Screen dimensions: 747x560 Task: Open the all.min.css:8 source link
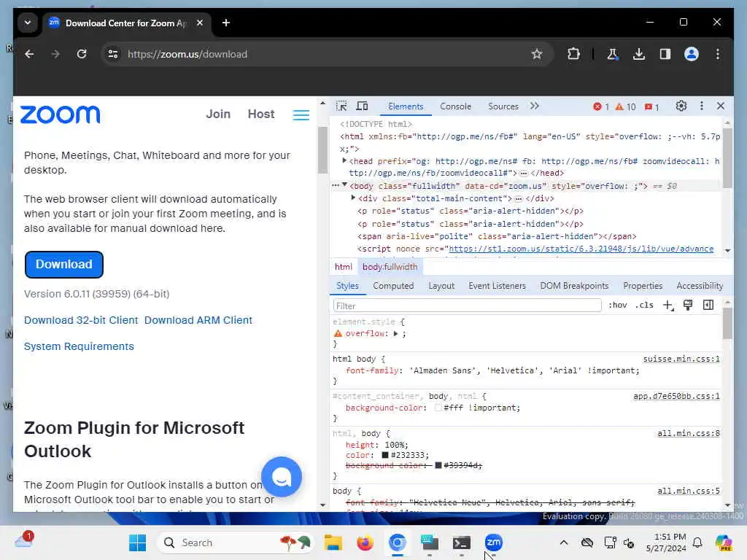pyautogui.click(x=689, y=433)
